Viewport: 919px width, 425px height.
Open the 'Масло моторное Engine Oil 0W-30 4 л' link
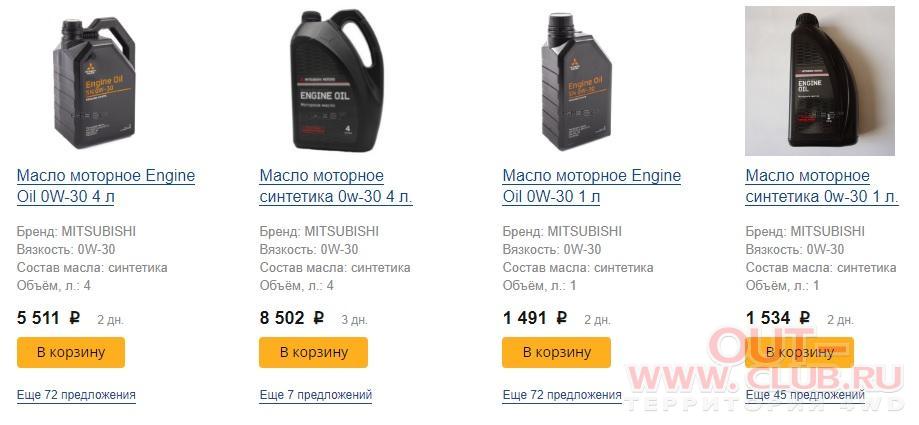point(106,186)
